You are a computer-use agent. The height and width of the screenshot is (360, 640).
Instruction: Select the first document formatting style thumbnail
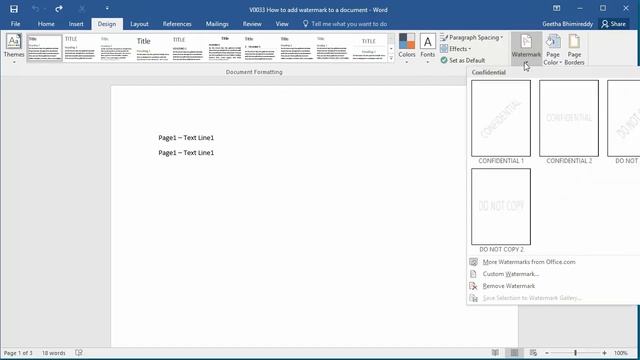(44, 48)
